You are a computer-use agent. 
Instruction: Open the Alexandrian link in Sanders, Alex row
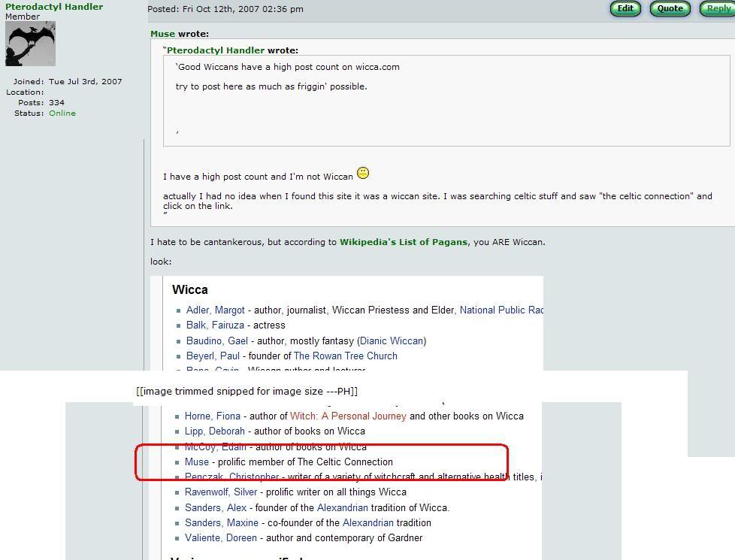(343, 507)
